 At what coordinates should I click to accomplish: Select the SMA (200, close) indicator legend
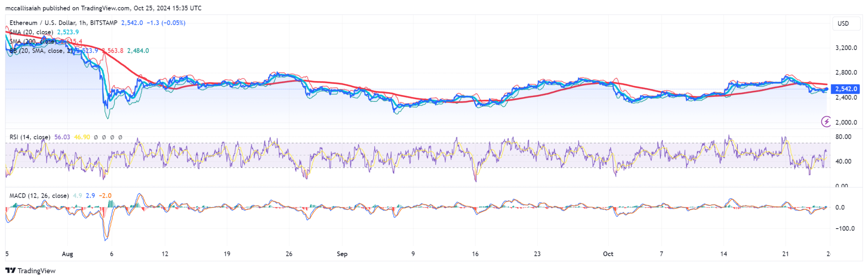pos(33,42)
